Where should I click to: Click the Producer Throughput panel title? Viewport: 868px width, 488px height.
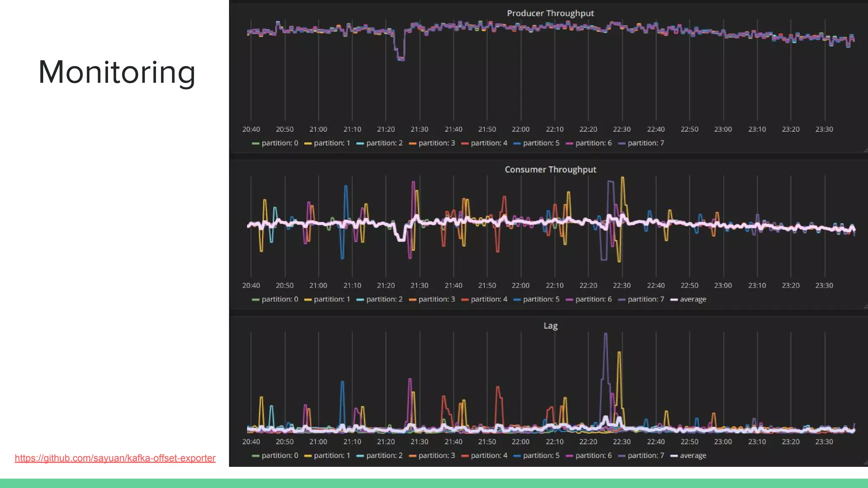[x=550, y=13]
